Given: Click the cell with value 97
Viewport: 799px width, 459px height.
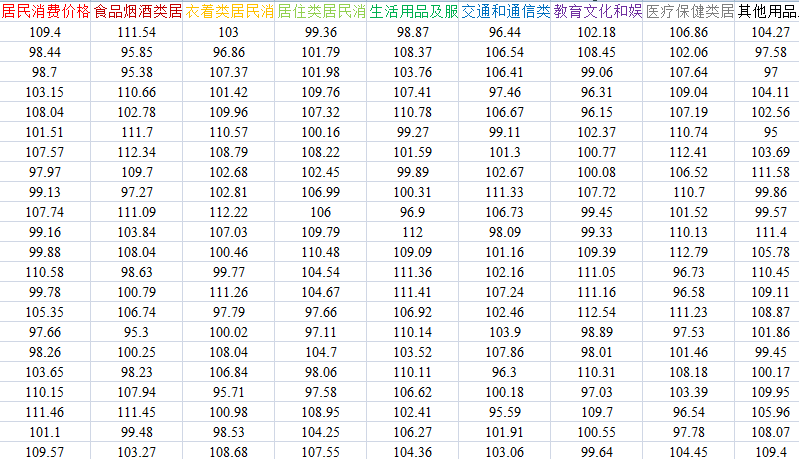Looking at the screenshot, I should [767, 72].
